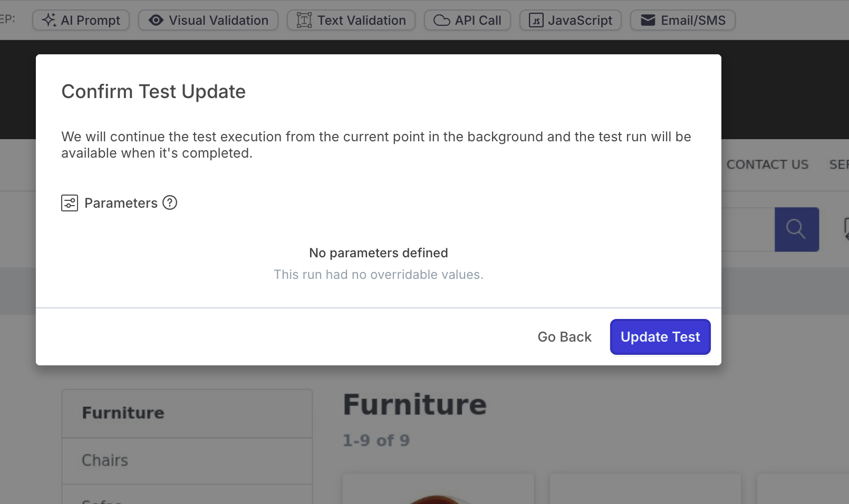Add an Email/SMS step

coord(682,21)
